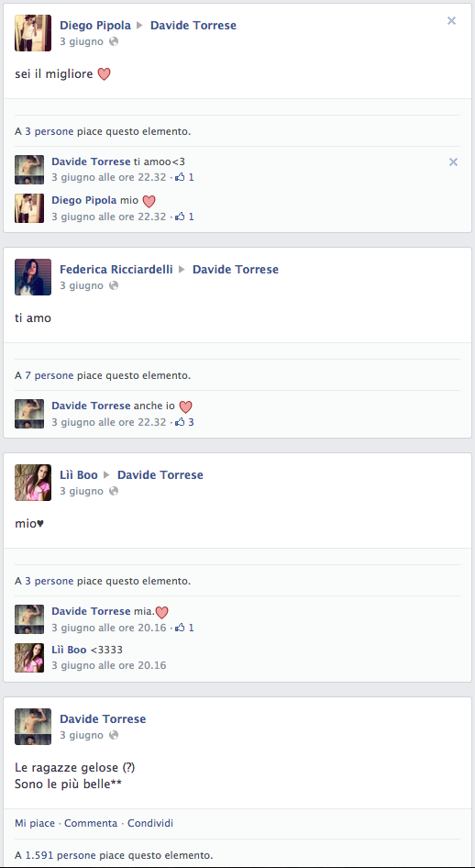Click Commenta on the last post
This screenshot has height=868, width=475.
[91, 823]
